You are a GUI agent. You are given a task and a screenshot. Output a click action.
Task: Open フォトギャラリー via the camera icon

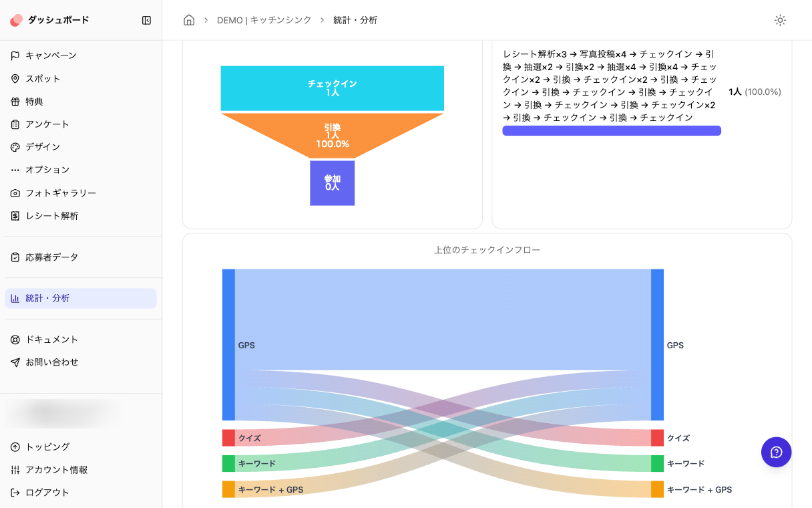click(15, 193)
